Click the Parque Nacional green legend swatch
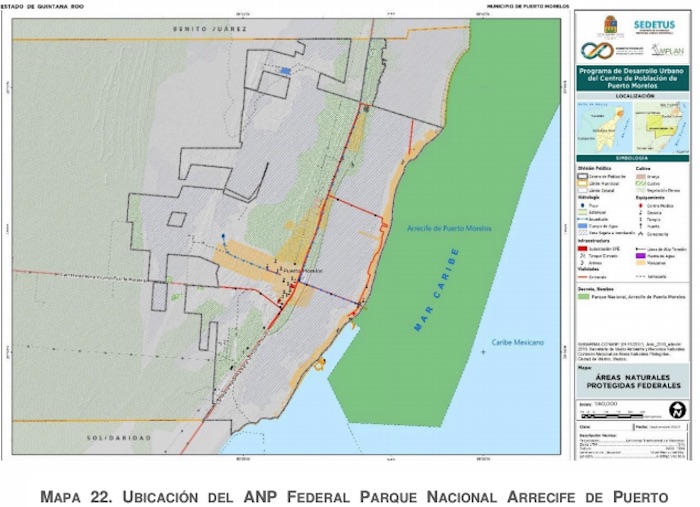Screen dimensions: 700x507 click(x=583, y=297)
